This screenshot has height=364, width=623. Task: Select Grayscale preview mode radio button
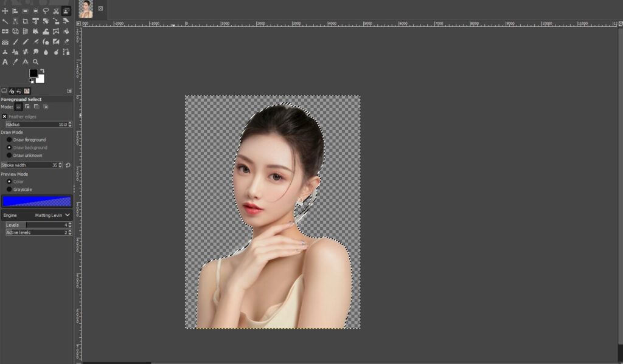tap(9, 190)
